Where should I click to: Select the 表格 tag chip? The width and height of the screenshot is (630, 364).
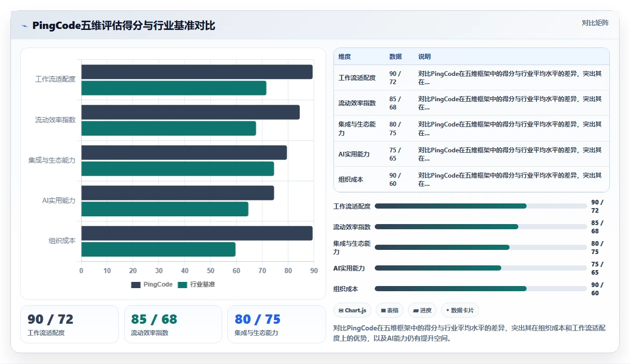pos(390,310)
